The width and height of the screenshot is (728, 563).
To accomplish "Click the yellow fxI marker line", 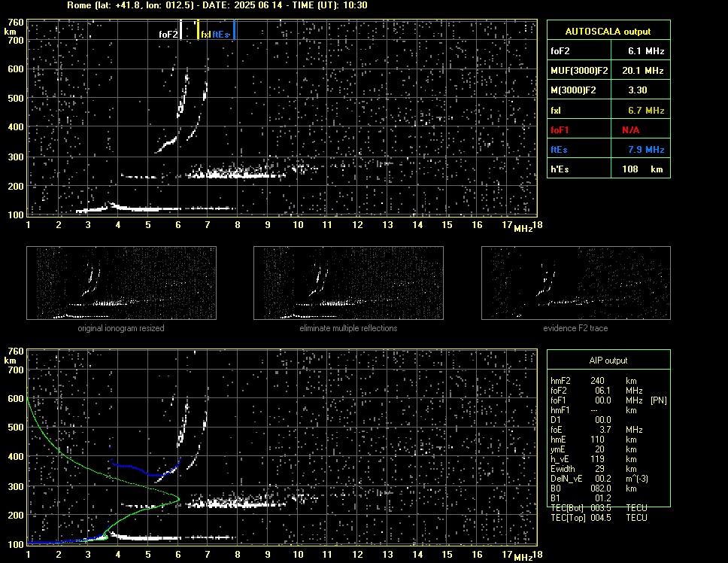I will [198, 29].
